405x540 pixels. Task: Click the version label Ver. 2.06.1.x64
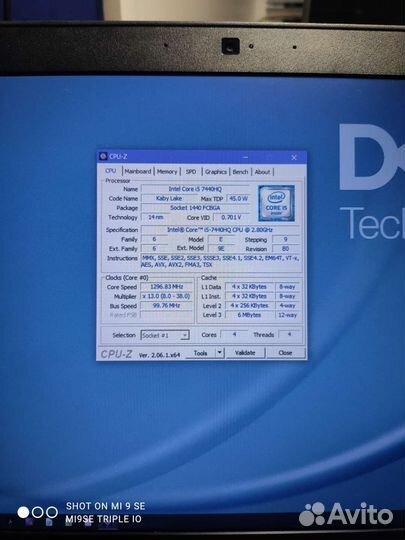pos(159,355)
